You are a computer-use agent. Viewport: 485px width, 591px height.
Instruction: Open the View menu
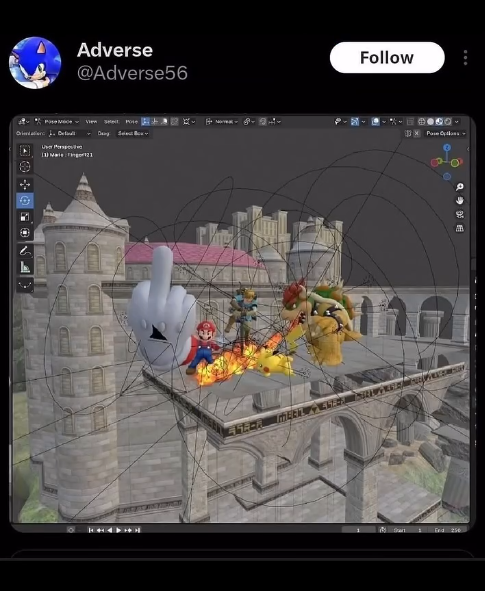pos(91,121)
